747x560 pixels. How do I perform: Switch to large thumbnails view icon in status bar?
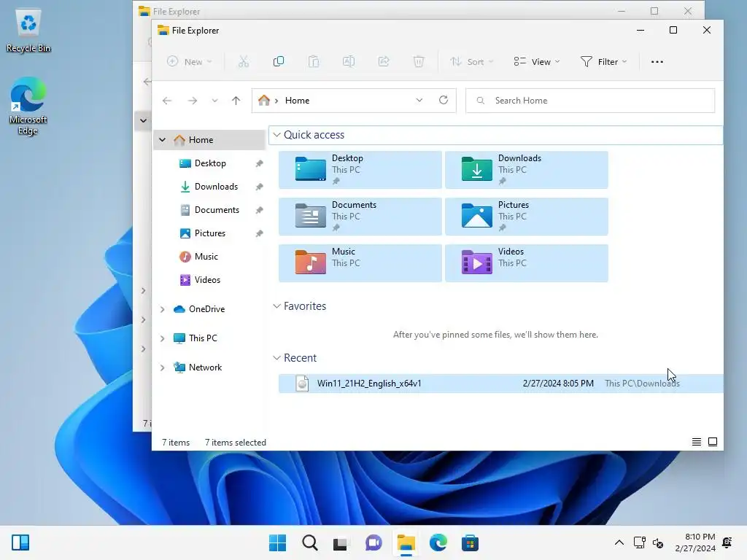pyautogui.click(x=713, y=442)
